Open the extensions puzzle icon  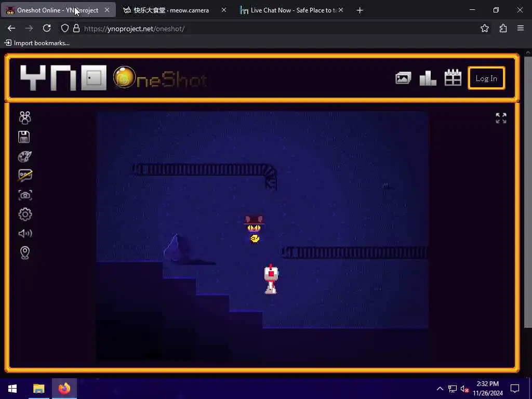coord(503,29)
